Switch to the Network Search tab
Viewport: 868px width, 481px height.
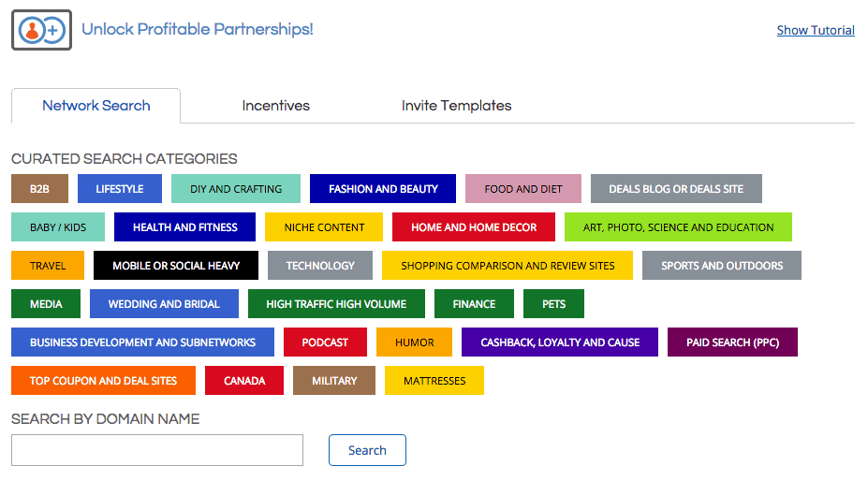click(96, 106)
